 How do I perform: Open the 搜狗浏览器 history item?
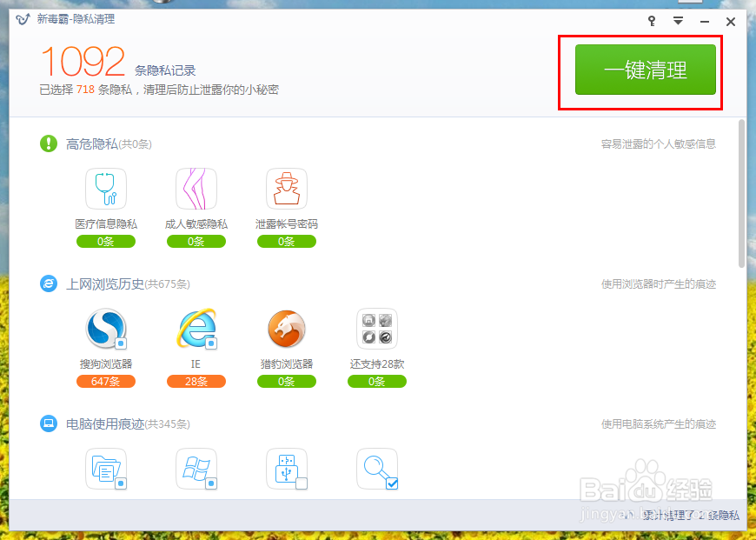coord(105,328)
